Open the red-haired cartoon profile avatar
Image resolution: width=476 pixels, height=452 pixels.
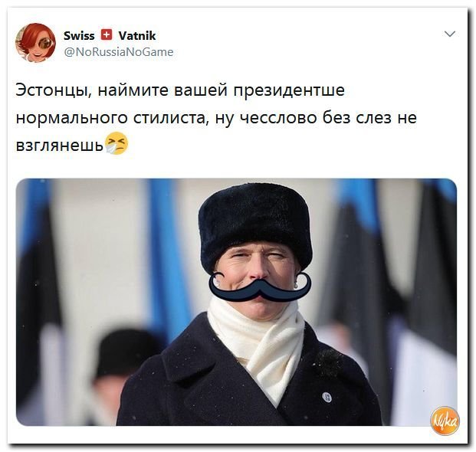tap(36, 43)
